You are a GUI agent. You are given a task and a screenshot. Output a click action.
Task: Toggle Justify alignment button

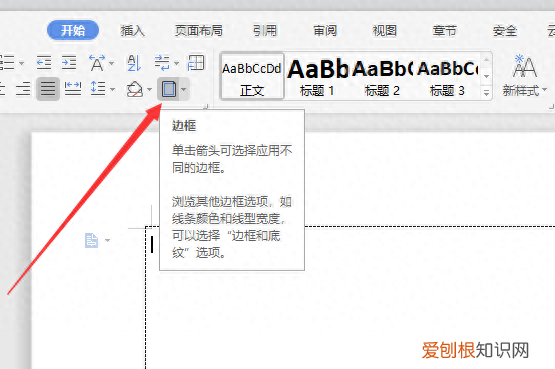click(48, 89)
